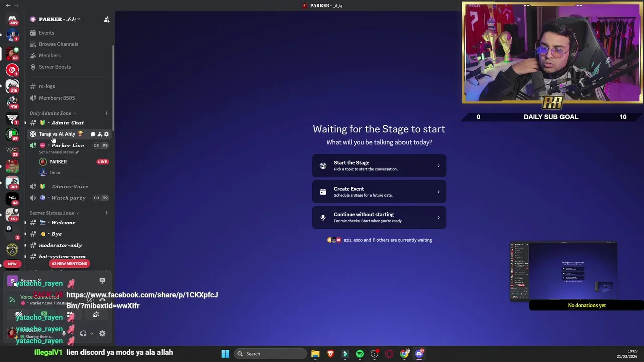Collapse the Only Admins Zone category
This screenshot has height=362, width=644.
tap(53, 113)
